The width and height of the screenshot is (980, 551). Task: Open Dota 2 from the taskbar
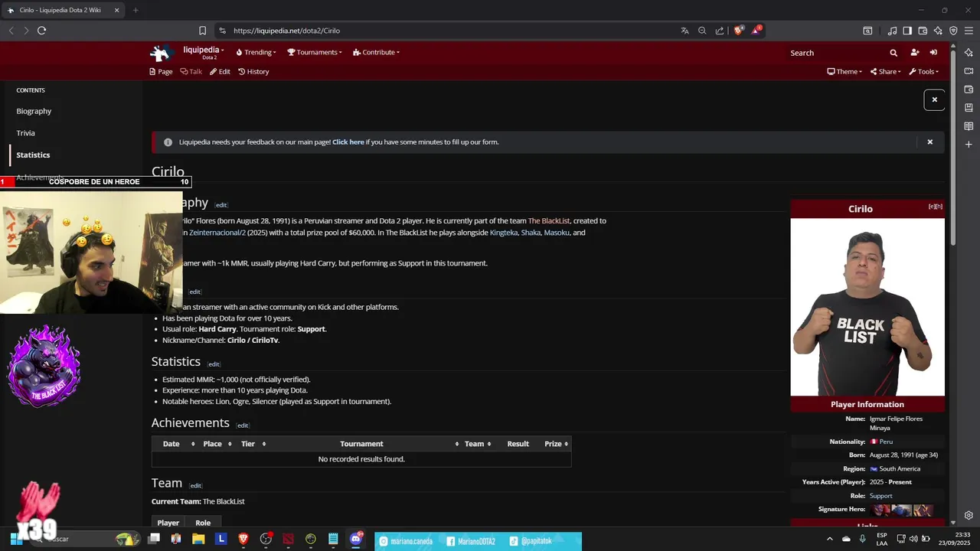pos(288,539)
